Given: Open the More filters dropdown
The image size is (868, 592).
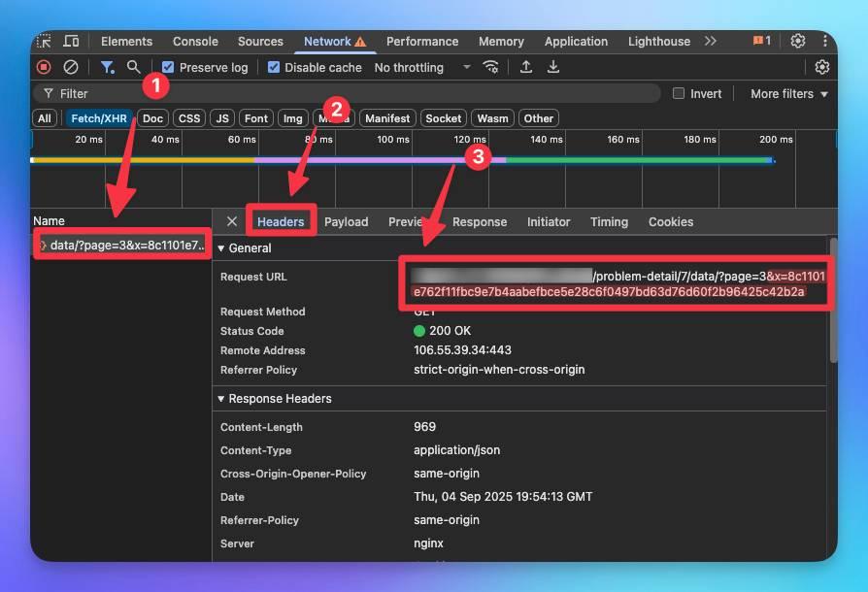Looking at the screenshot, I should (x=788, y=93).
